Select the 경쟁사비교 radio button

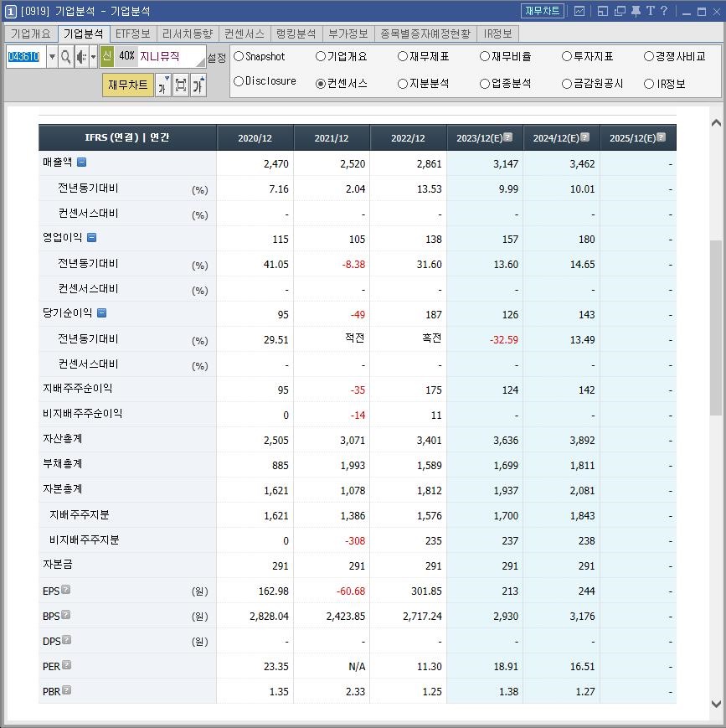pyautogui.click(x=648, y=56)
